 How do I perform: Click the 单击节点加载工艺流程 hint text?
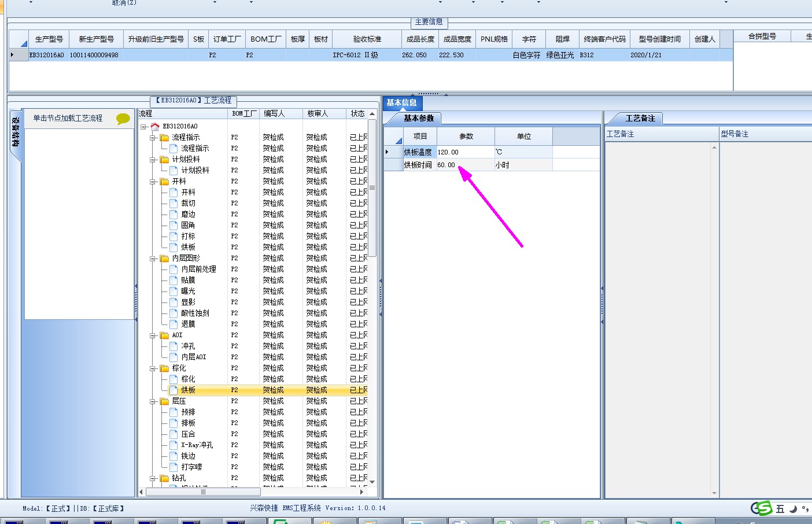[x=68, y=118]
